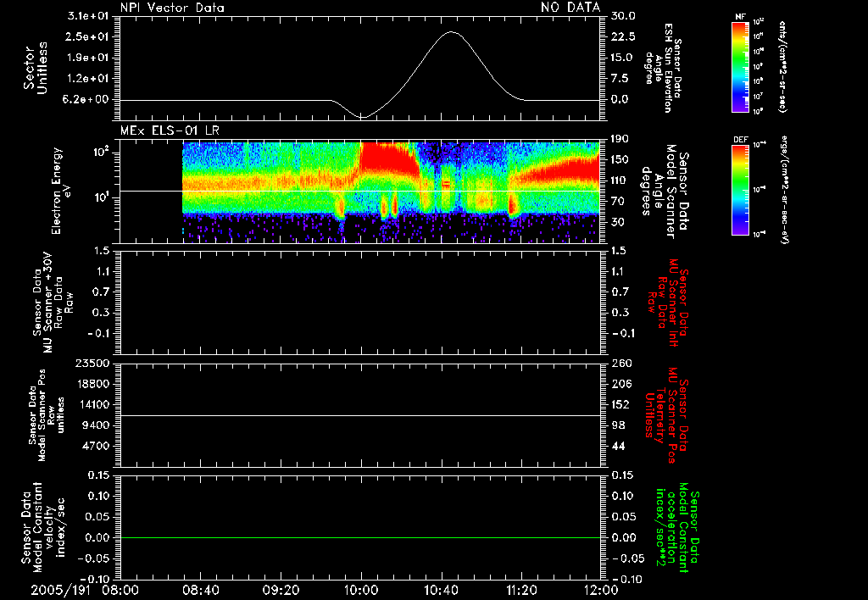Image resolution: width=868 pixels, height=600 pixels.
Task: Click the NF flux color bar
Action: [x=741, y=66]
